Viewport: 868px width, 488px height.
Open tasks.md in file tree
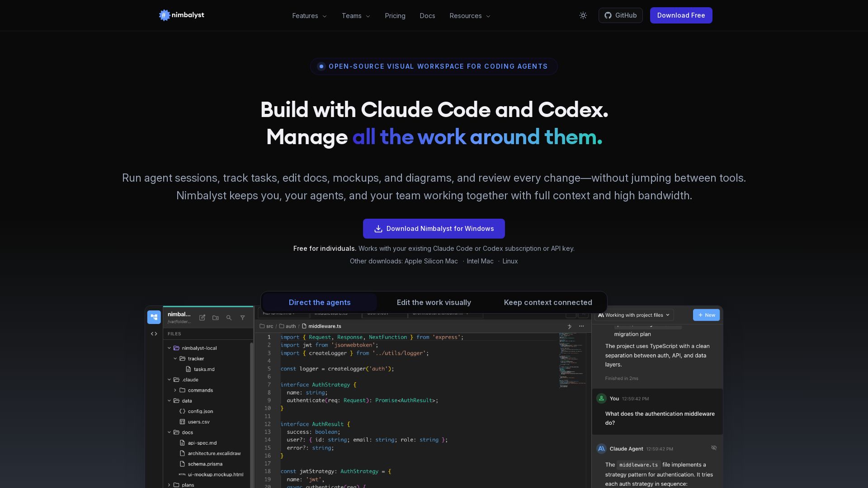tap(204, 369)
